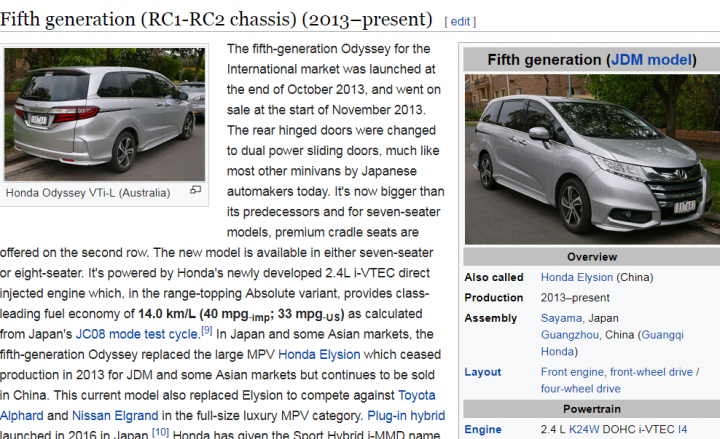
Task: Open the Honda Elysion link in infobox
Action: click(x=577, y=277)
